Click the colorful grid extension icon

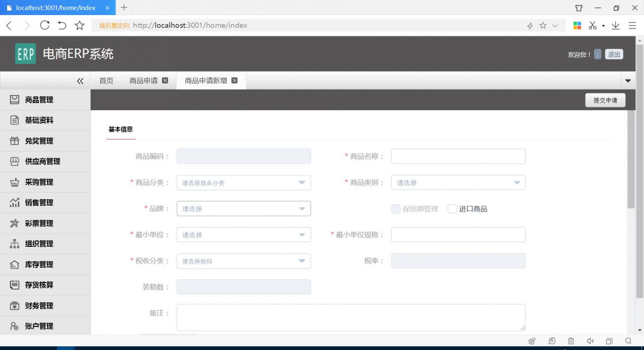pos(577,25)
